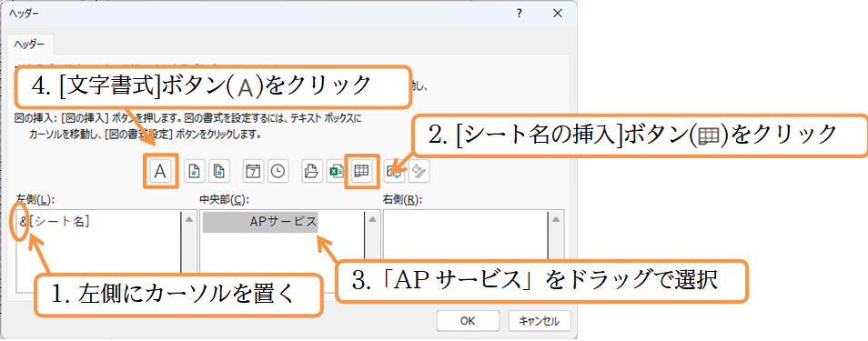Click the Insert Picture icon
Screen dimensions: 868x341
[x=394, y=172]
